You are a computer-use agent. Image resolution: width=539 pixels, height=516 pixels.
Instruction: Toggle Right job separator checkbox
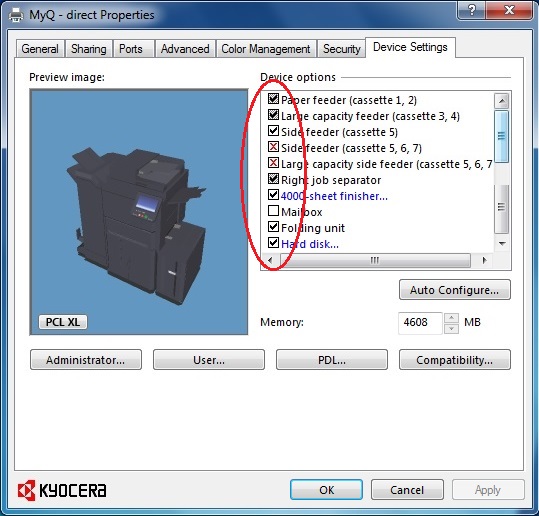click(273, 179)
